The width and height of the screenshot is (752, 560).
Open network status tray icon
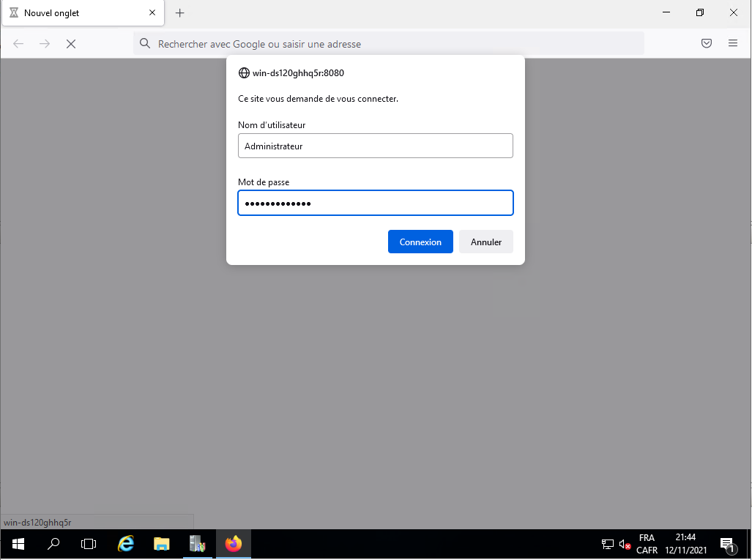[x=607, y=544]
